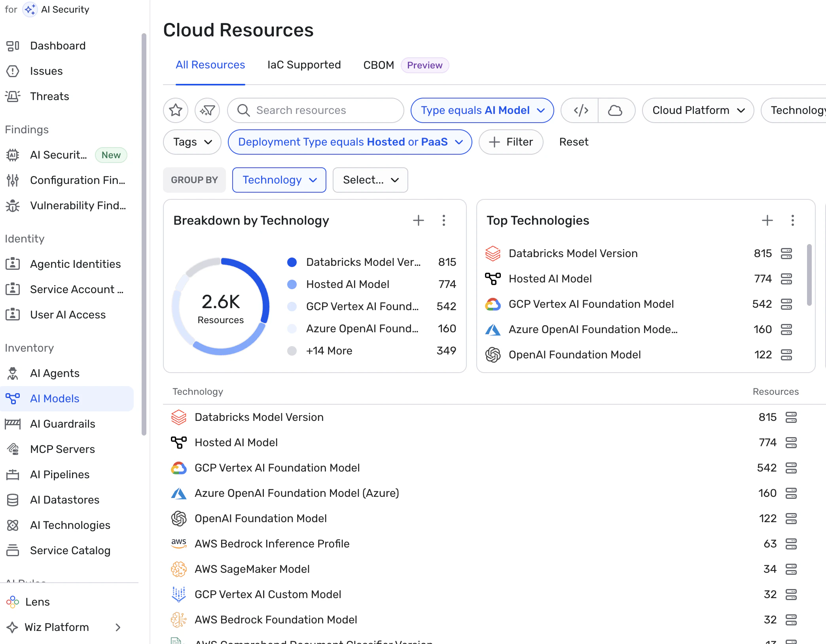The image size is (826, 644).
Task: Switch to the IaC Supported tab
Action: [x=304, y=65]
